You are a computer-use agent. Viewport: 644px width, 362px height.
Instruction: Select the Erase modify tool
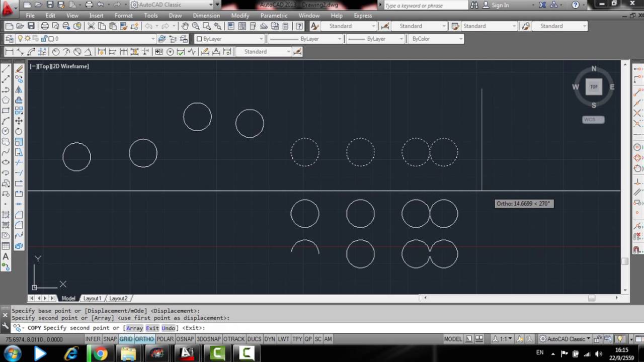click(19, 69)
